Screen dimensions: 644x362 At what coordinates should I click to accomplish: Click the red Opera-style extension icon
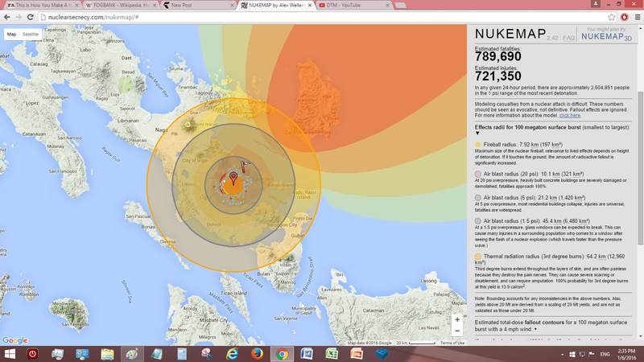pos(625,17)
